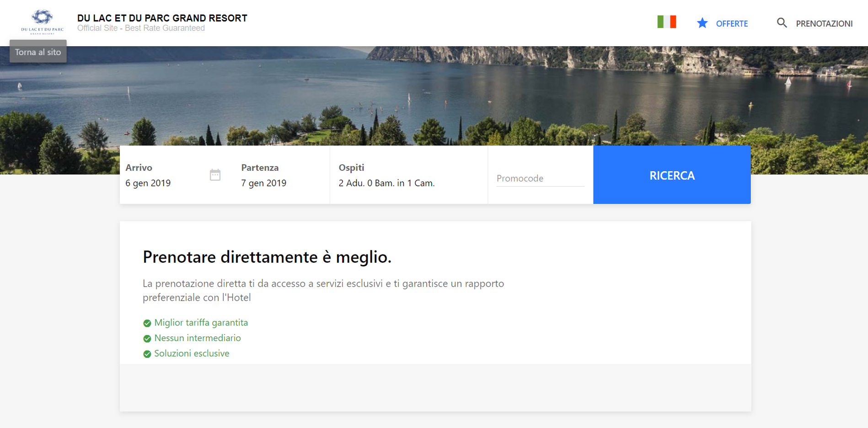Click the blue star offers icon
This screenshot has height=428, width=868.
coord(702,23)
